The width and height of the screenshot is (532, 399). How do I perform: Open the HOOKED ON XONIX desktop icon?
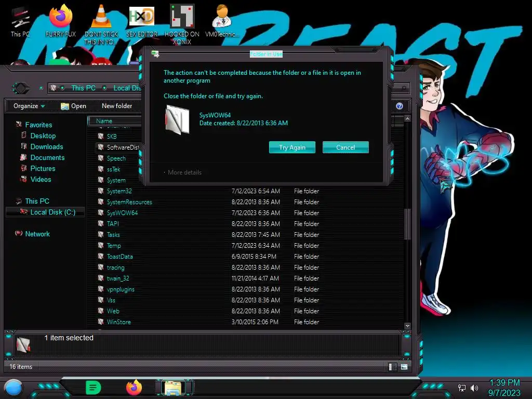(x=182, y=24)
